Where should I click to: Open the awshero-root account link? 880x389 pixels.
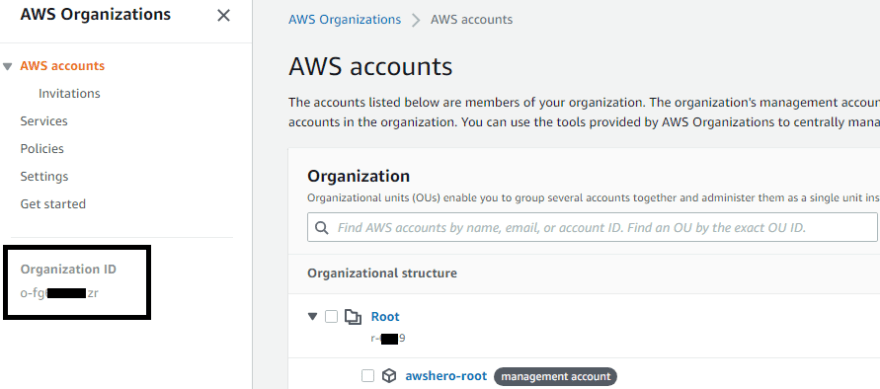[x=446, y=376]
